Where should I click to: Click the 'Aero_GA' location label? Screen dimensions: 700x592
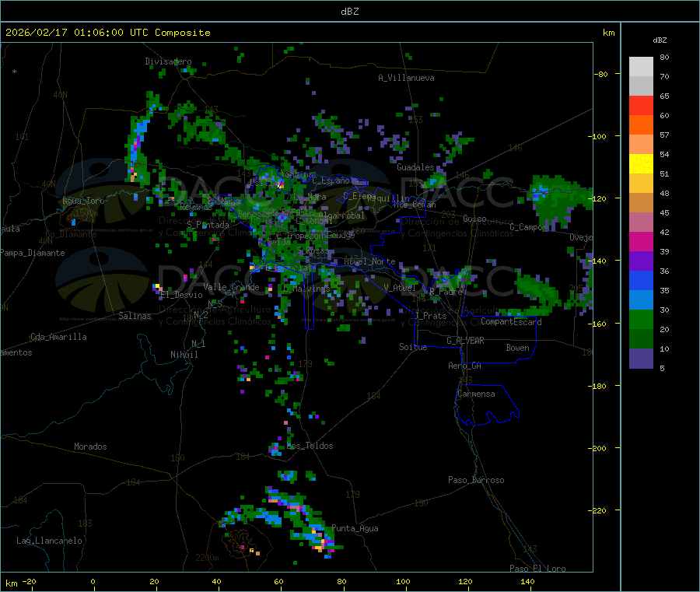tap(465, 366)
